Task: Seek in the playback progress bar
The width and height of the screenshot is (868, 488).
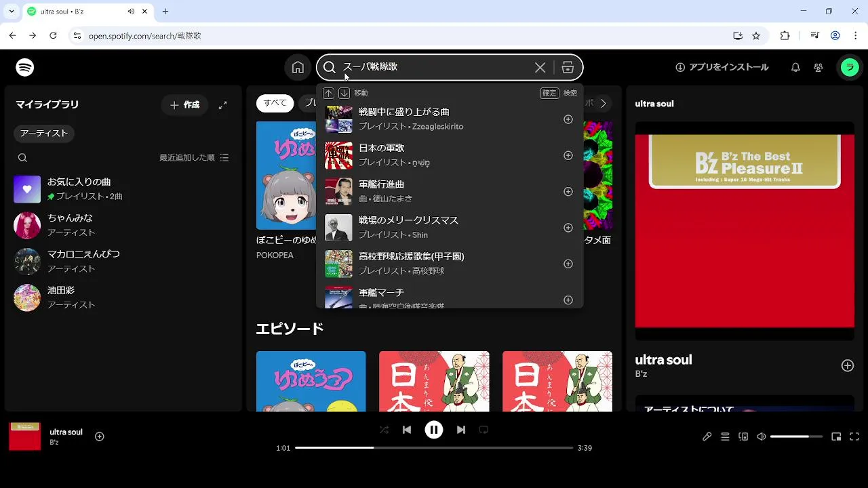Action: click(434, 448)
